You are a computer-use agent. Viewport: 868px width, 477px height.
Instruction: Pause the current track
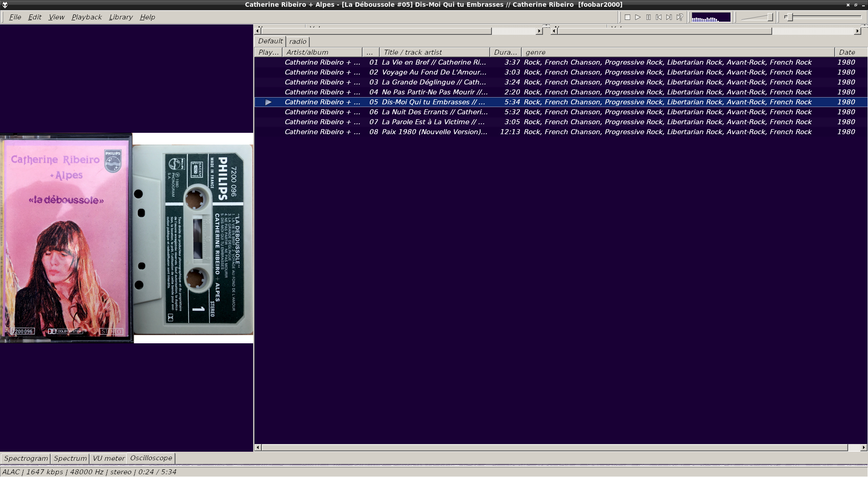pyautogui.click(x=648, y=17)
